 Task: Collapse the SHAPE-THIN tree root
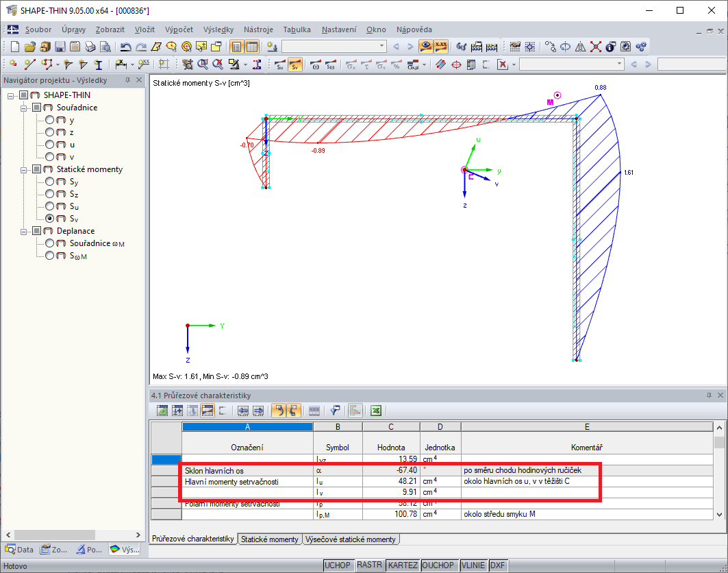click(x=10, y=96)
